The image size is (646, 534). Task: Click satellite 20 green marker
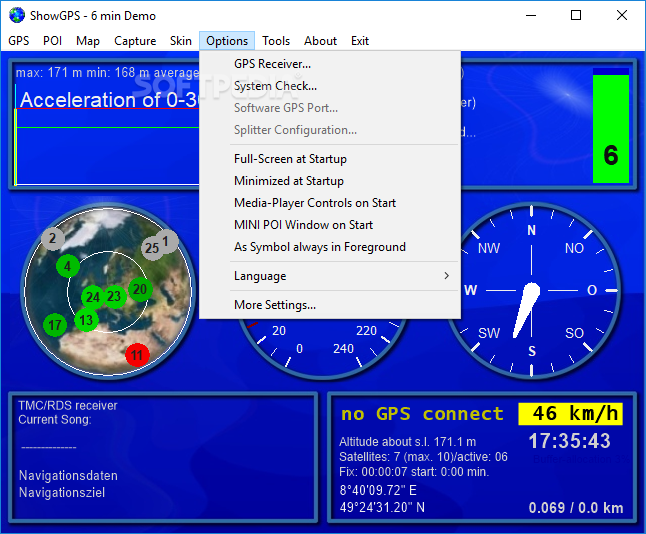coord(140,289)
